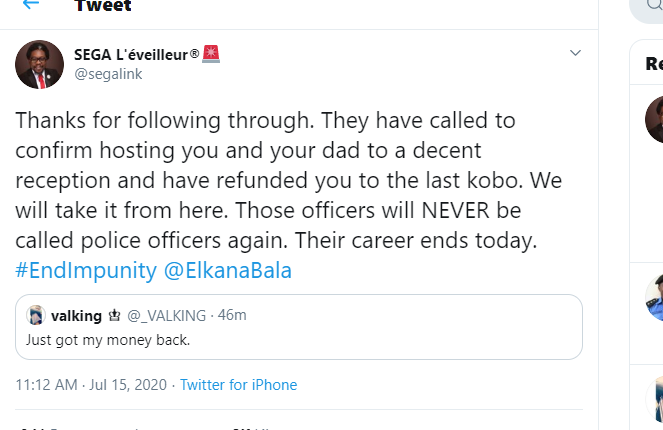Screen dimensions: 663x430
Task: Click the Tweet page header title
Action: point(101,5)
